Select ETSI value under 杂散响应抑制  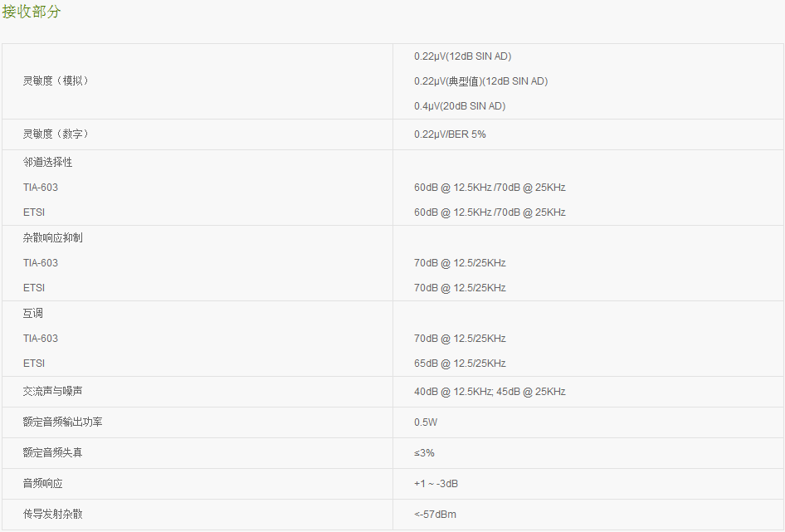(460, 288)
